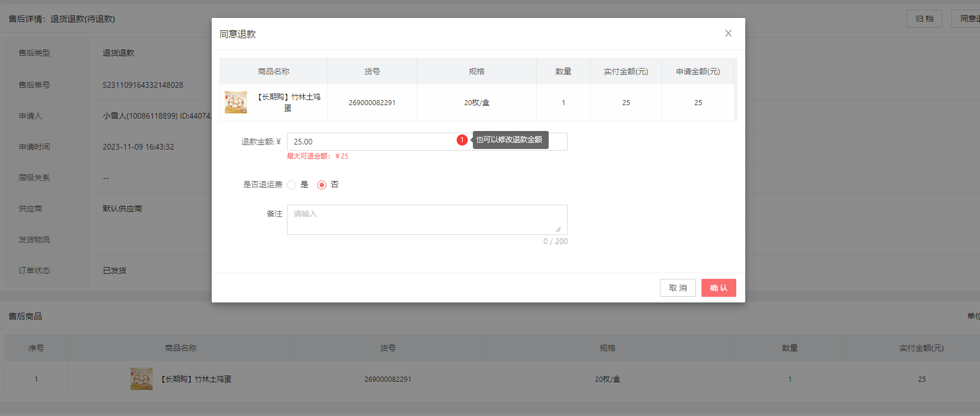This screenshot has width=980, height=416.
Task: Click the 也可以修改退款金额 tooltip
Action: coord(509,140)
